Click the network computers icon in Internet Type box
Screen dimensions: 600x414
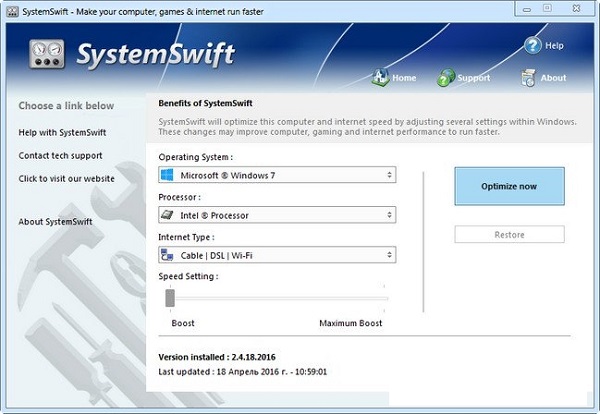pyautogui.click(x=167, y=255)
